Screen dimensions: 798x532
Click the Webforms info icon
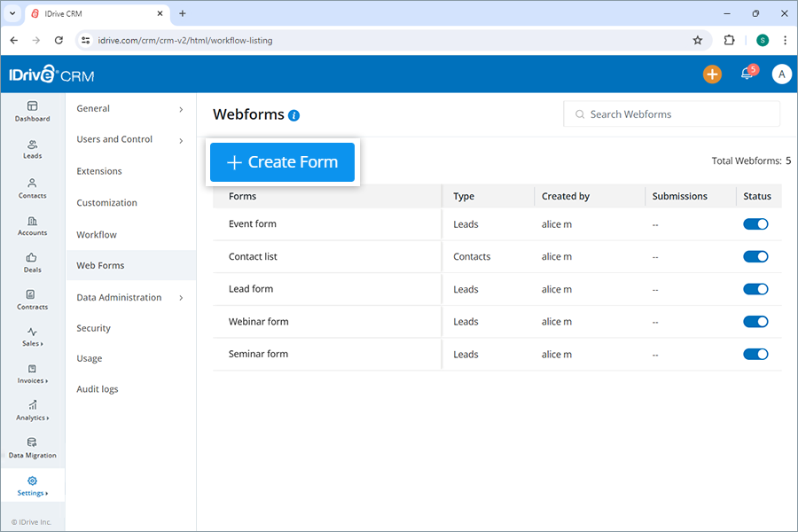[x=293, y=115]
